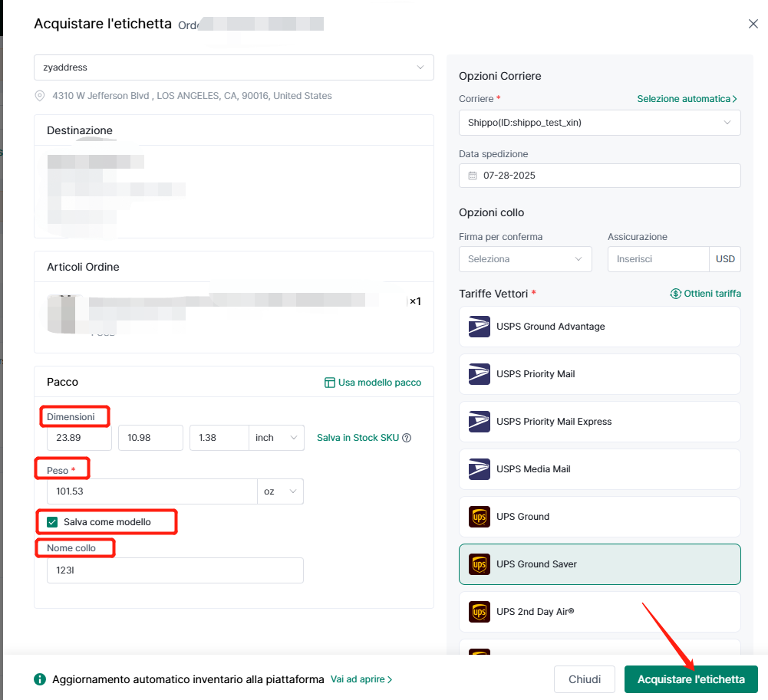The width and height of the screenshot is (768, 700).
Task: Open the oz weight unit dropdown
Action: [280, 491]
